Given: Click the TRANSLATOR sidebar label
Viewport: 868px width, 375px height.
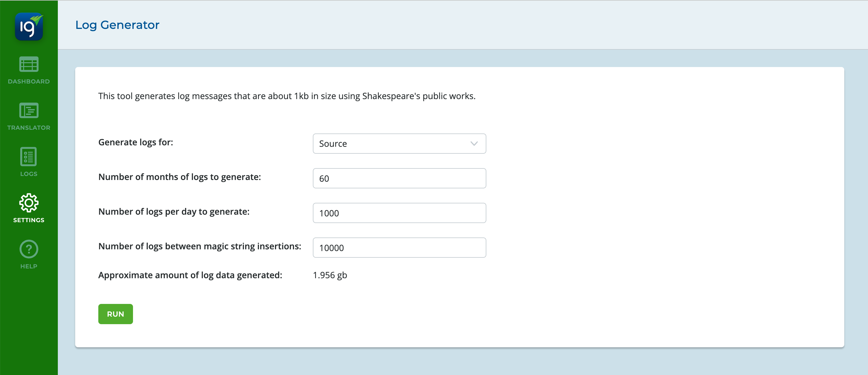Looking at the screenshot, I should point(29,128).
